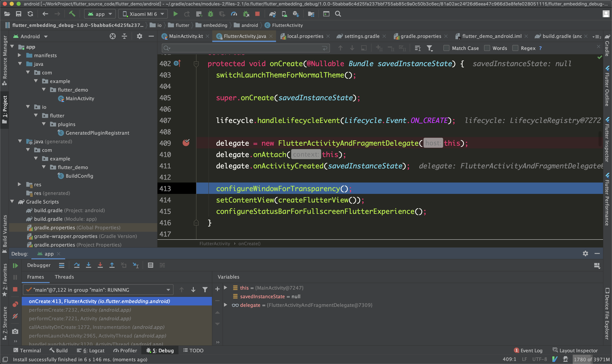Sync project with Gradle files
This screenshot has width=612, height=364.
click(273, 14)
